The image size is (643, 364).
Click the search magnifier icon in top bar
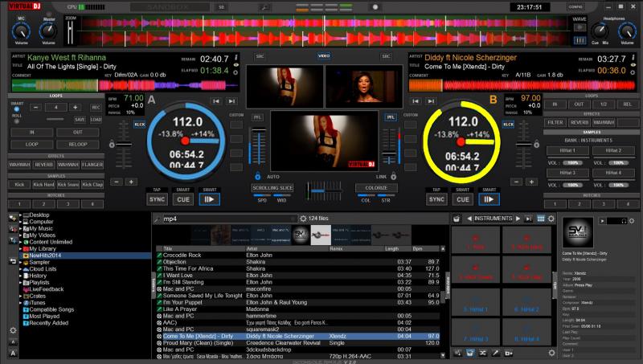tap(265, 7)
